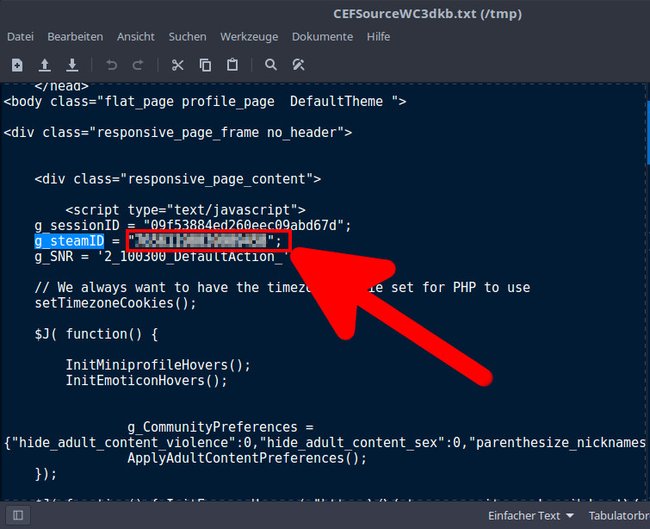Paste from clipboard with the clipboard icon
The height and width of the screenshot is (529, 650).
coord(232,65)
